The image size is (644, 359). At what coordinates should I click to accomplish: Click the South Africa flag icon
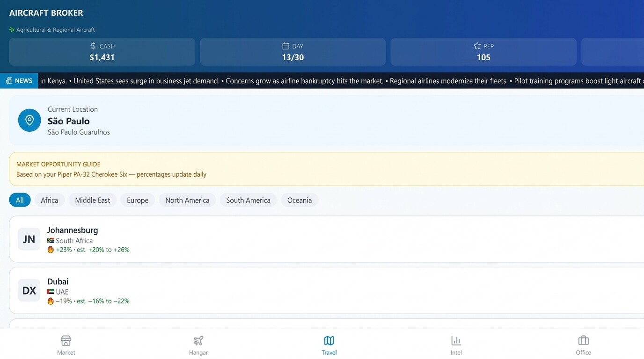pos(51,241)
